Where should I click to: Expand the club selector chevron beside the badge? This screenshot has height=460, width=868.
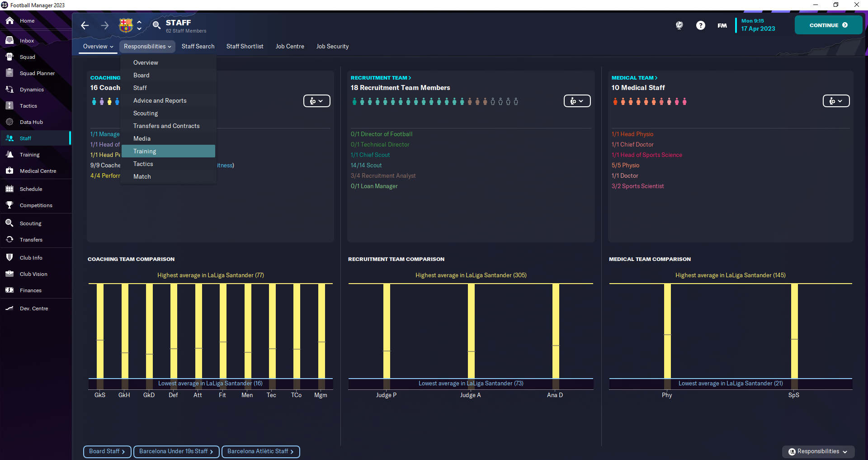click(x=139, y=25)
